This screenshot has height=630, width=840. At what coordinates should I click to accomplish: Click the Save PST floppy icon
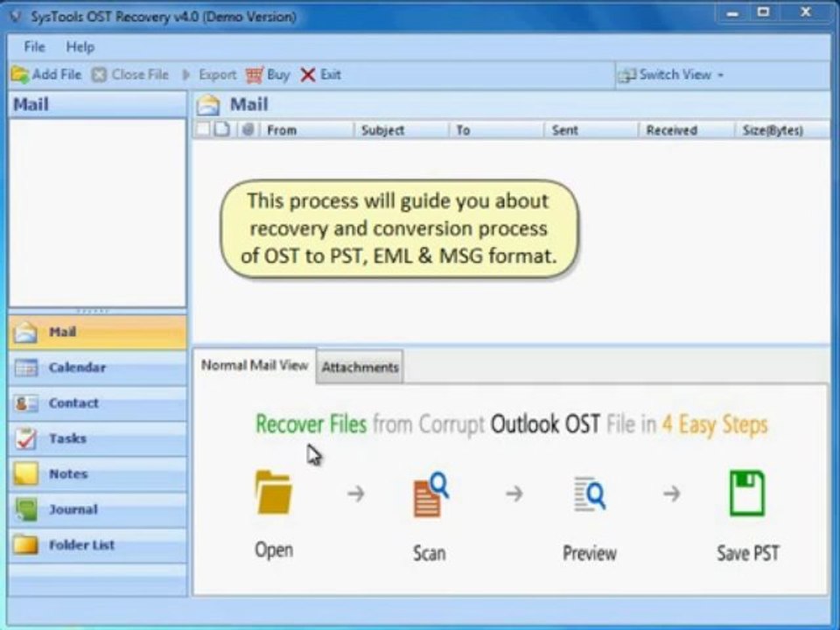747,493
